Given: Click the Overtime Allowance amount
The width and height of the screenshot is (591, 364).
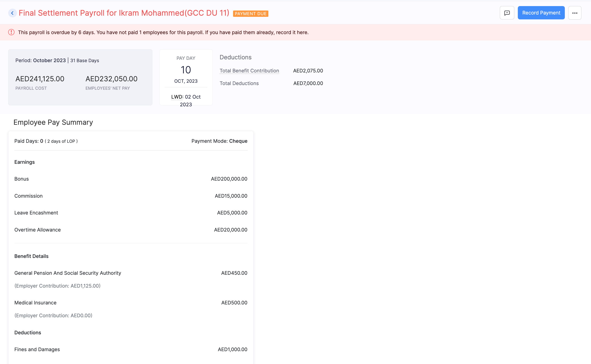Looking at the screenshot, I should click(231, 230).
